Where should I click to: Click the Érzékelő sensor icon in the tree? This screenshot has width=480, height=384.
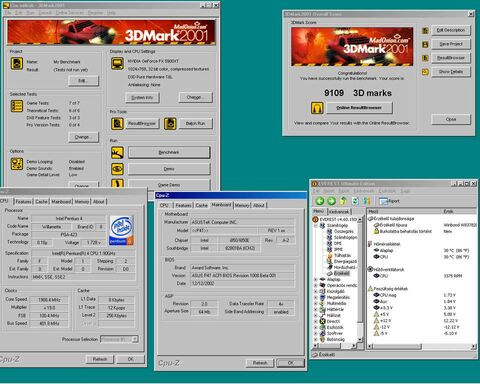pyautogui.click(x=330, y=273)
